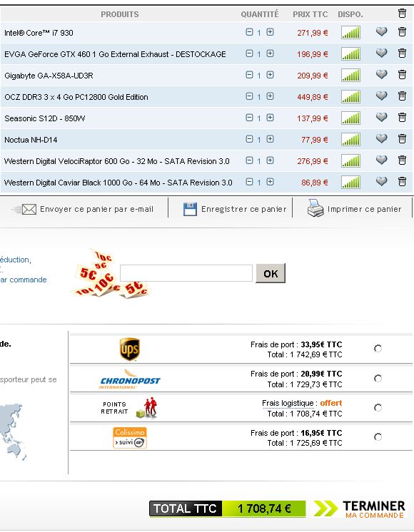Image resolution: width=414 pixels, height=532 pixels.
Task: Decrease quantity of Western Digital VelociRaptor
Action: [x=249, y=160]
